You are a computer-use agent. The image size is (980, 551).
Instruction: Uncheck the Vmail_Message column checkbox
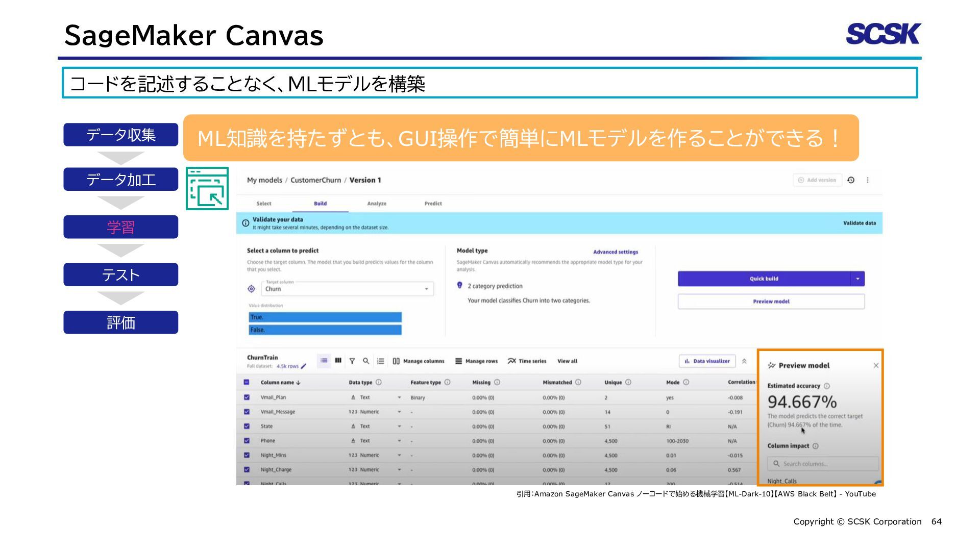(x=247, y=412)
